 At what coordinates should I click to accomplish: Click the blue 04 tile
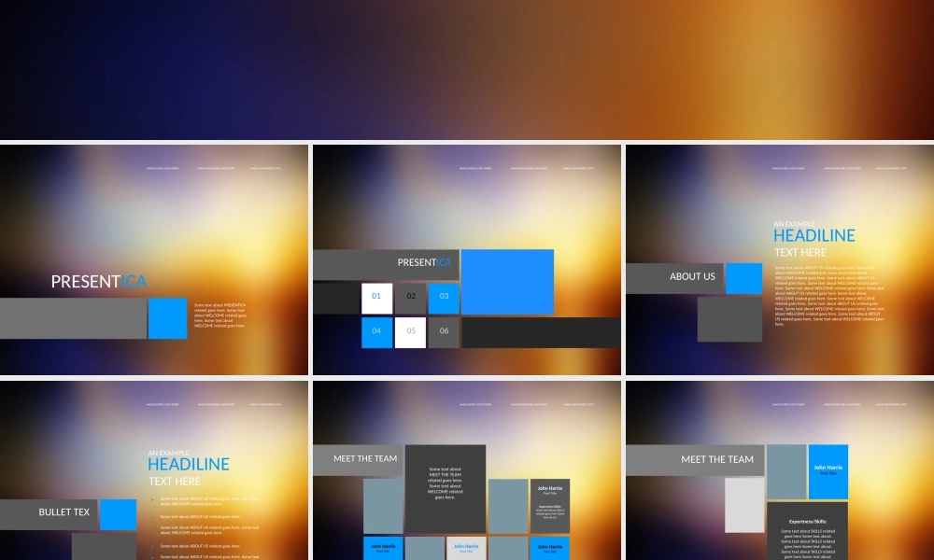[x=377, y=331]
